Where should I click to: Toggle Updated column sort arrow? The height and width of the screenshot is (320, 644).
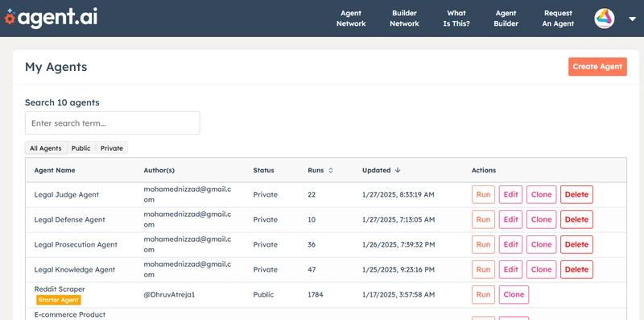398,170
